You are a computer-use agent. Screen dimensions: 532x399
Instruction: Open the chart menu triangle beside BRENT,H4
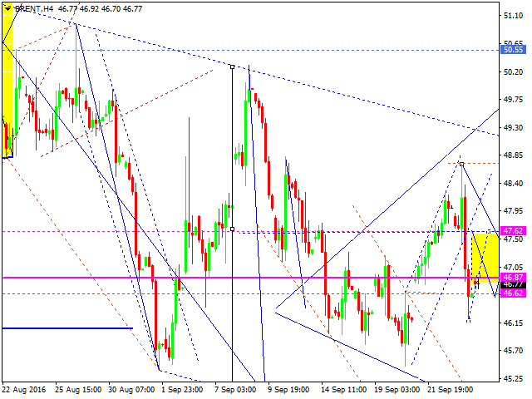coord(7,9)
